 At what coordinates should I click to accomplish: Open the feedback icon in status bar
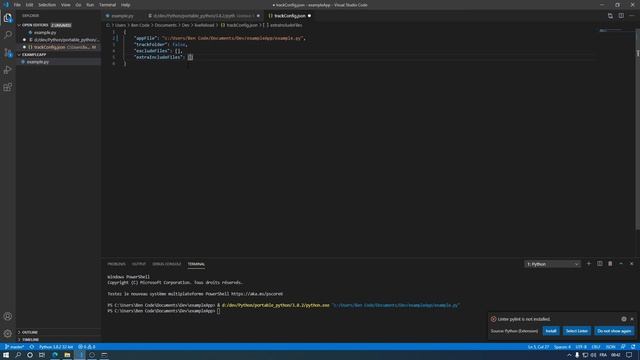point(623,347)
